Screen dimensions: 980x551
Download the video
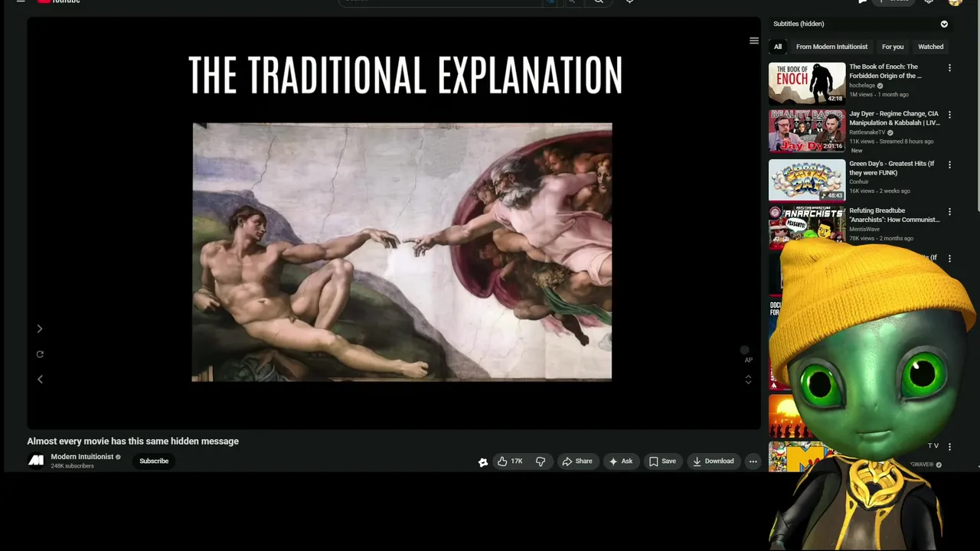(x=714, y=461)
